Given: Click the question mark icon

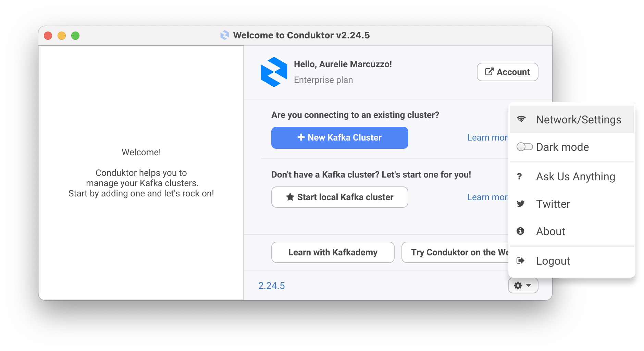Looking at the screenshot, I should [x=520, y=176].
